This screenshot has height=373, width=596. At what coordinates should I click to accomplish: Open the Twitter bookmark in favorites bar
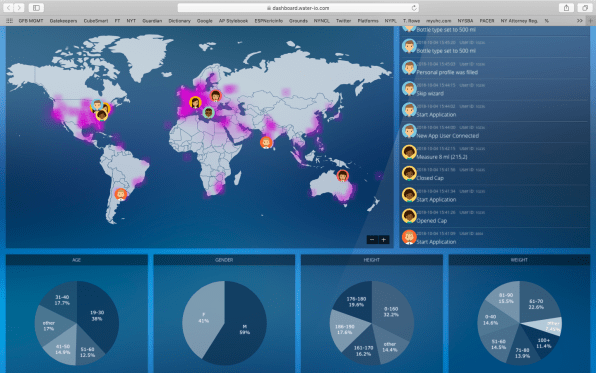coord(344,21)
